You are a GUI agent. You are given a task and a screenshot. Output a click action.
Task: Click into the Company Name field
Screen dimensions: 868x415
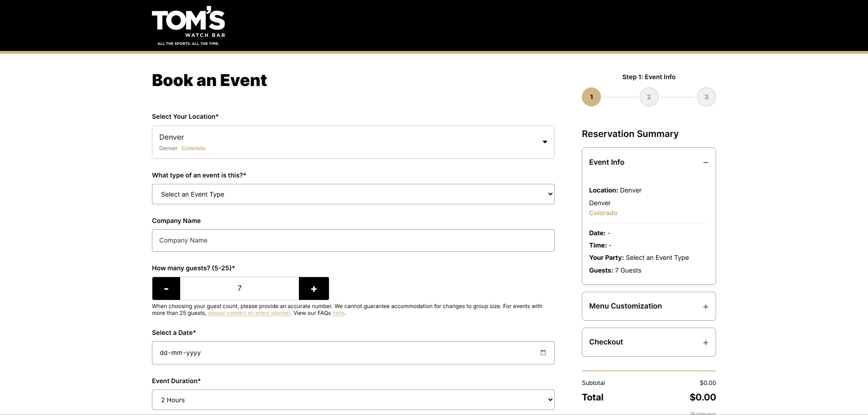click(x=353, y=241)
